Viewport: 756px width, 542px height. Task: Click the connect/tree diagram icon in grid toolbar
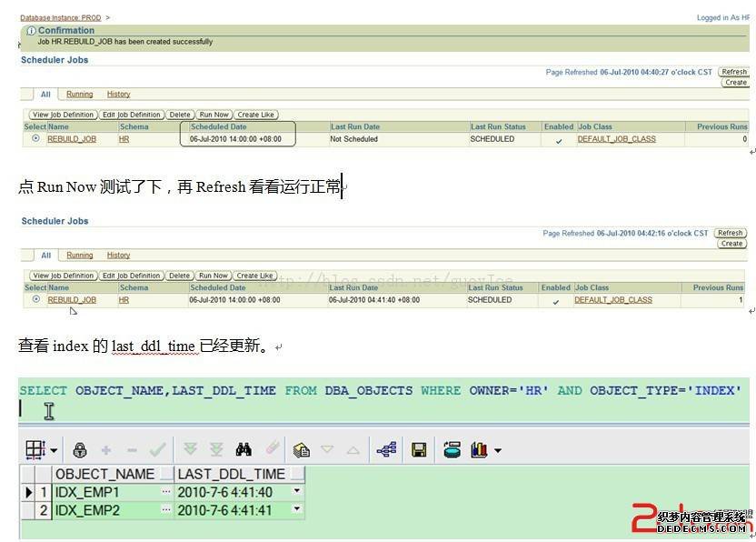(386, 449)
